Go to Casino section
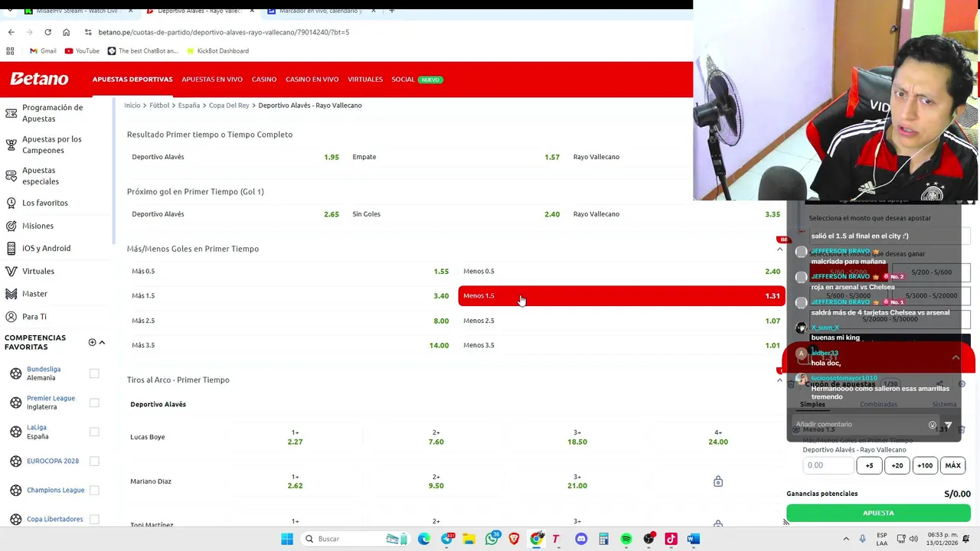The height and width of the screenshot is (551, 980). [264, 80]
